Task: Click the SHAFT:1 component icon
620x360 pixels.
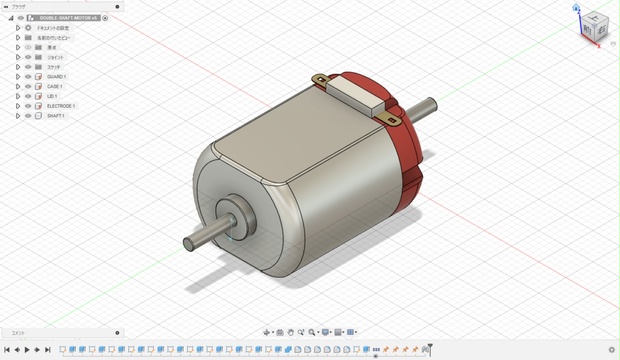Action: 38,116
